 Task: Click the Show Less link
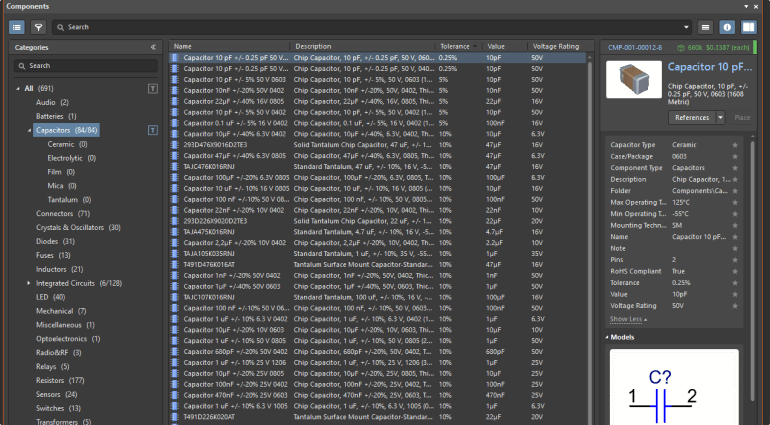point(628,319)
